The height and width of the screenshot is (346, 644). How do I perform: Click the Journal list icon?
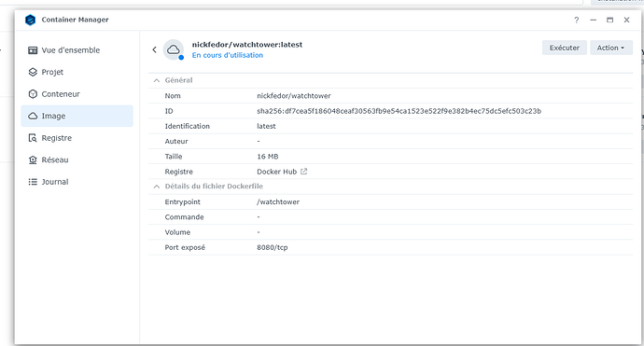(x=33, y=182)
